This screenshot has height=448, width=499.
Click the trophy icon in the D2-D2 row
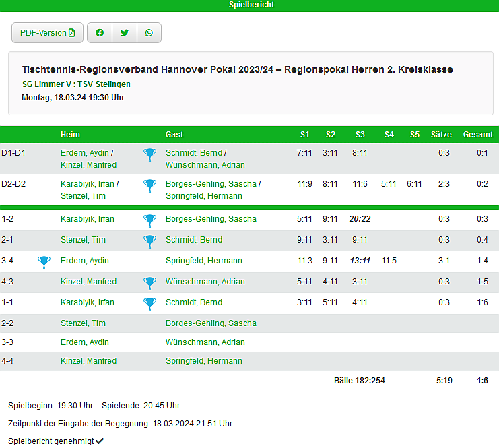[x=149, y=186]
